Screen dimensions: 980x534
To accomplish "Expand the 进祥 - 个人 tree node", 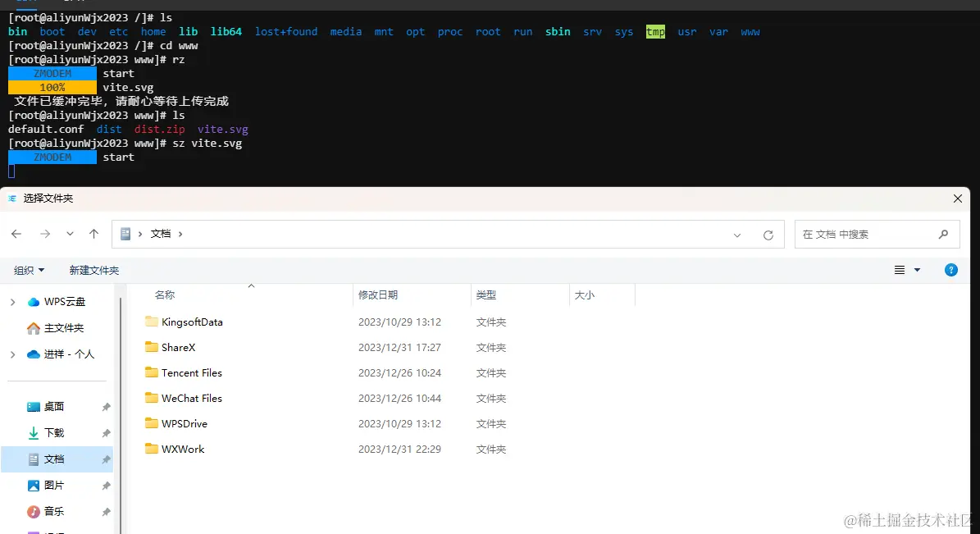I will 12,354.
